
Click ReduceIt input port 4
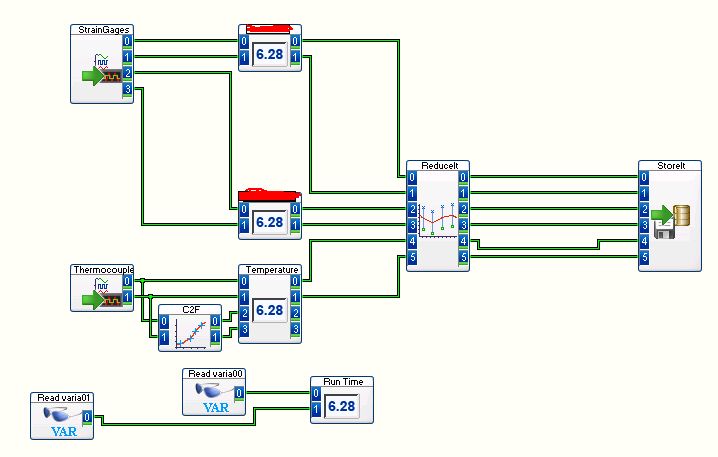(412, 241)
